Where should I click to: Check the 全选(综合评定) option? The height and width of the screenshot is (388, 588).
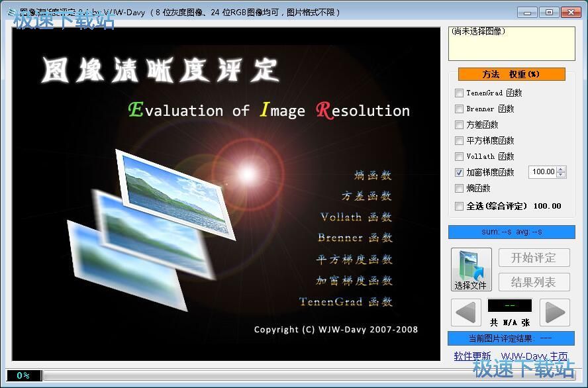pyautogui.click(x=459, y=206)
